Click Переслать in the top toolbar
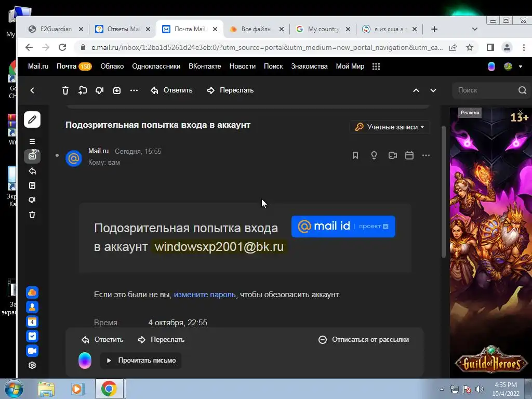The width and height of the screenshot is (532, 399). pos(230,90)
